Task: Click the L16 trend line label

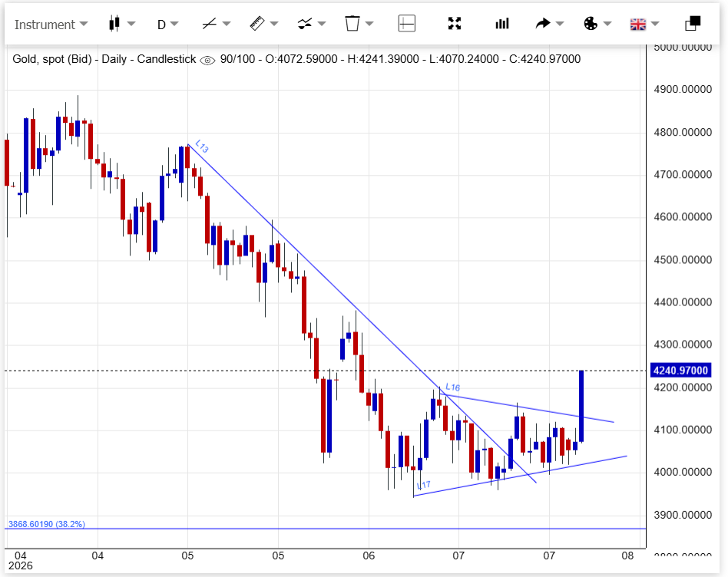Action: tap(452, 387)
